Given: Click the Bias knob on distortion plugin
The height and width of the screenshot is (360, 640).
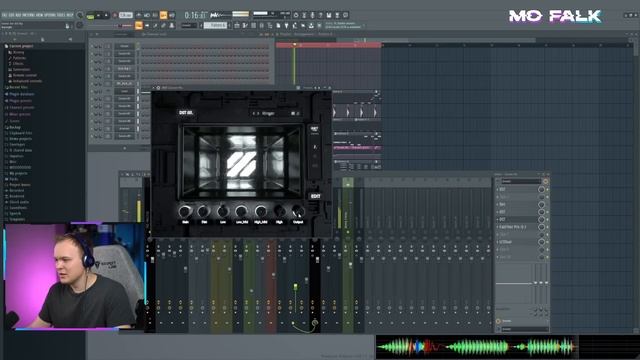Looking at the screenshot, I should 204,211.
